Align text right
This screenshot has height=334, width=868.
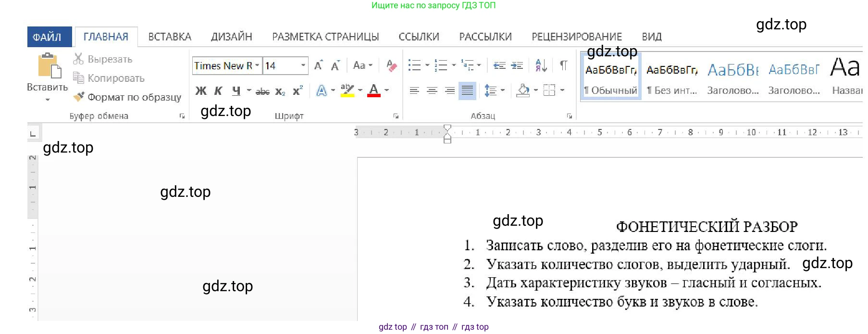[x=450, y=90]
